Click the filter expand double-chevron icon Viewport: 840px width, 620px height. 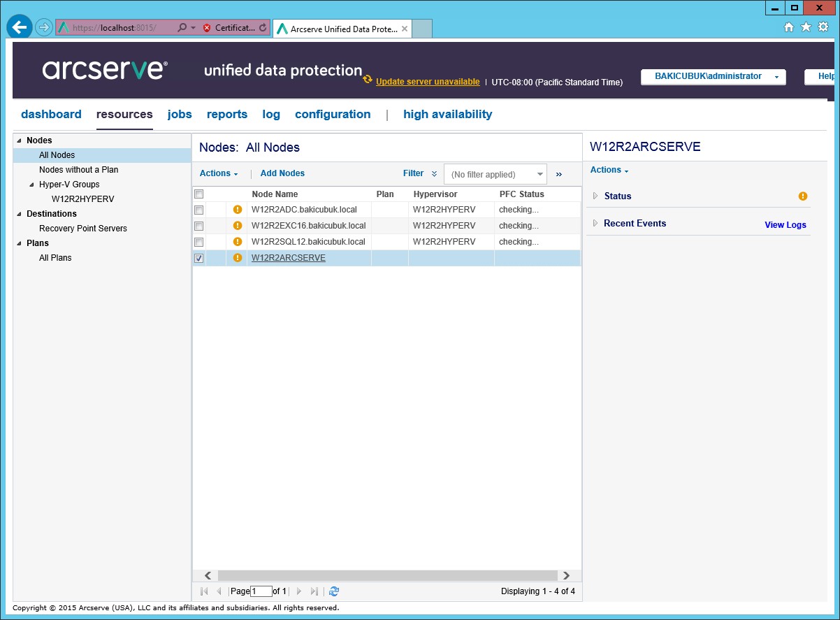[435, 174]
